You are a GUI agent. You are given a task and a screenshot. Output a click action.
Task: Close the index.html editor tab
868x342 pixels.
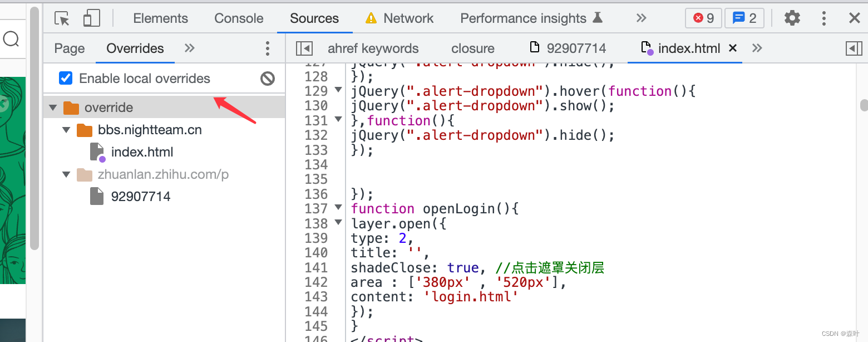[x=733, y=48]
